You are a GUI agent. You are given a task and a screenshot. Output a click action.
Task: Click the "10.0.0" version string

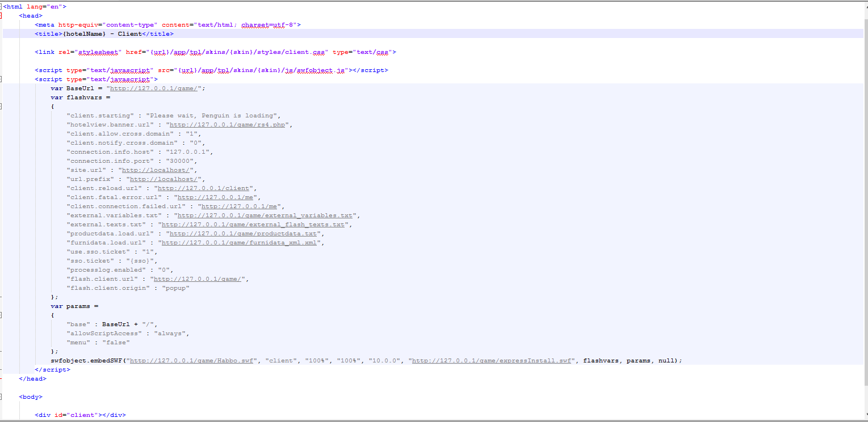tap(384, 361)
